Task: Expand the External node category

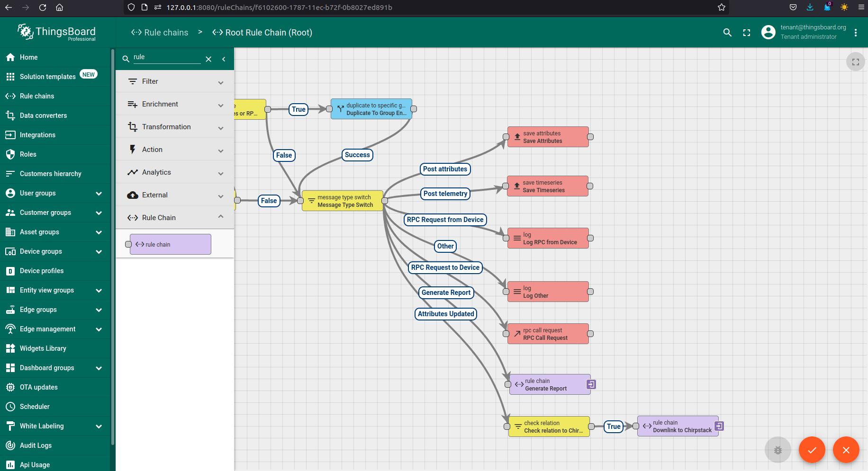Action: [175, 195]
